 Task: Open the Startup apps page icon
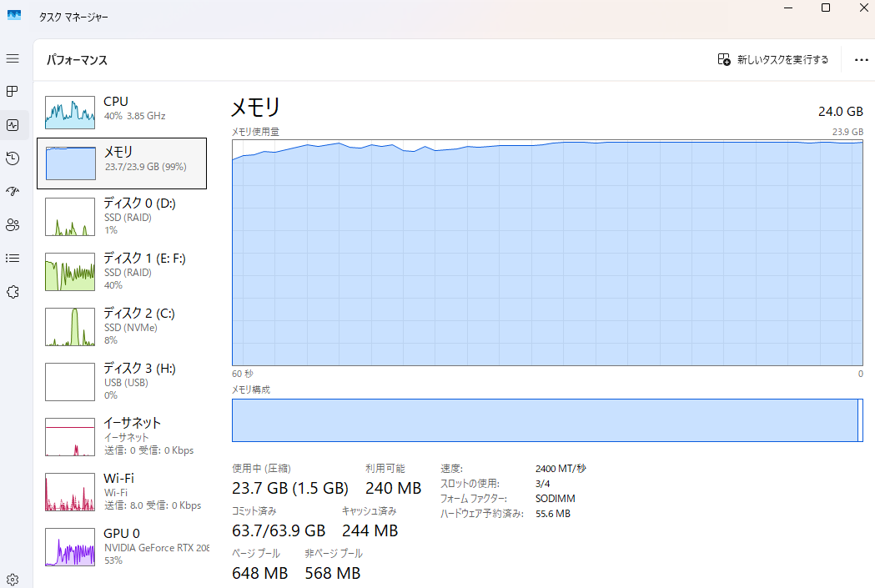click(13, 192)
